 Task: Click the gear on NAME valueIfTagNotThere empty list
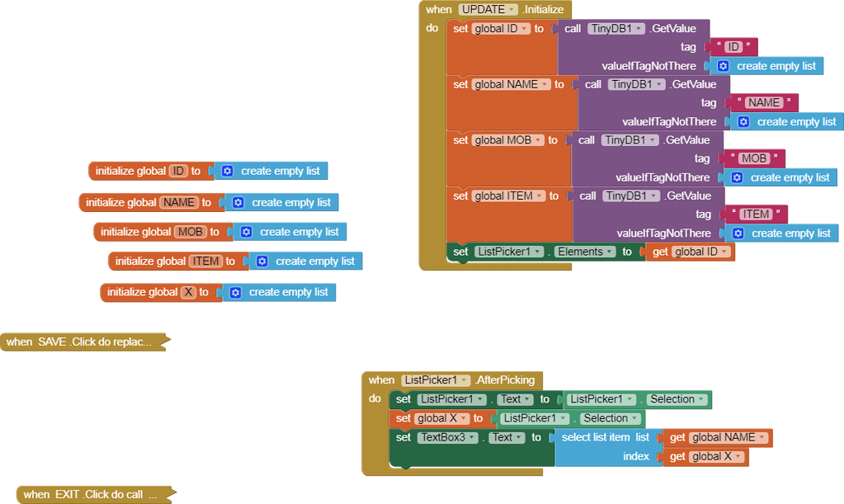745,120
